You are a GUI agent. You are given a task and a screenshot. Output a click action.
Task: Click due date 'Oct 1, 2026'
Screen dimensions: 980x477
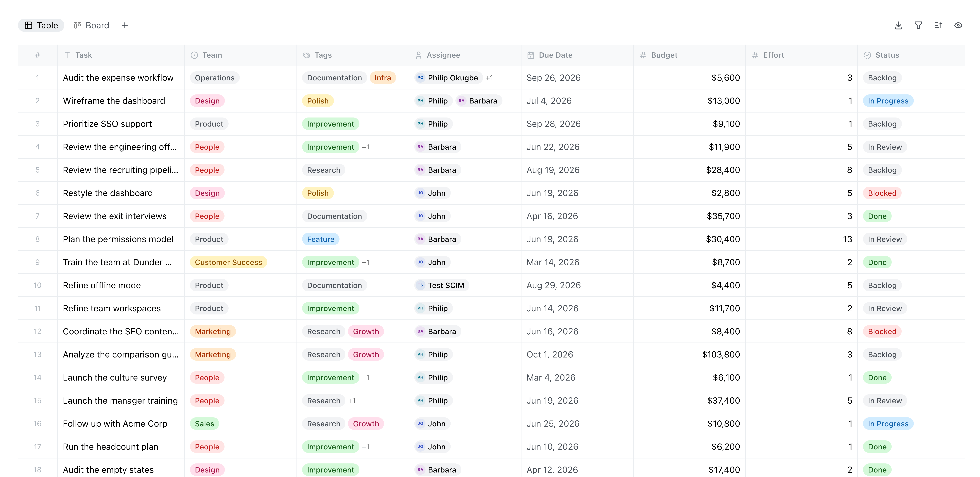pos(549,355)
